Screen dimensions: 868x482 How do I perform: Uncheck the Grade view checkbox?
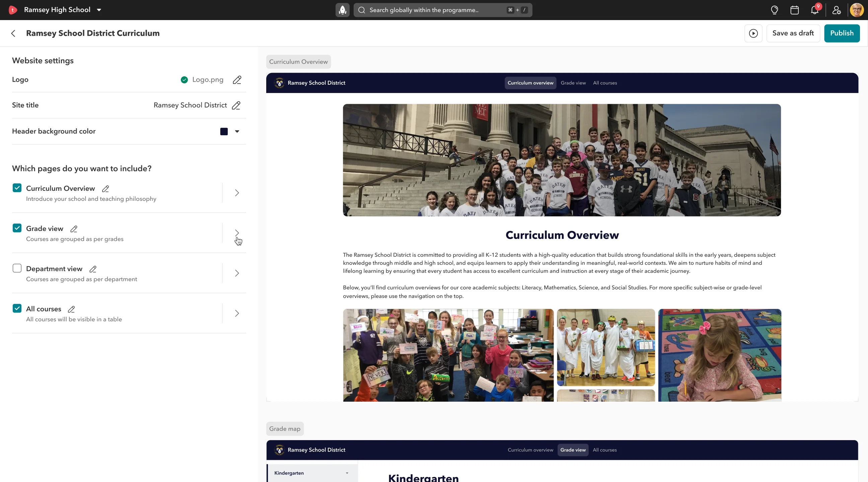[17, 228]
